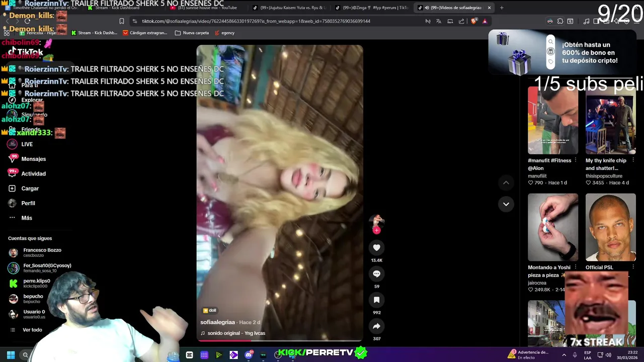This screenshot has height=362, width=644.
Task: Open the Stream - Kick Dashb... bookmark
Action: 94,33
